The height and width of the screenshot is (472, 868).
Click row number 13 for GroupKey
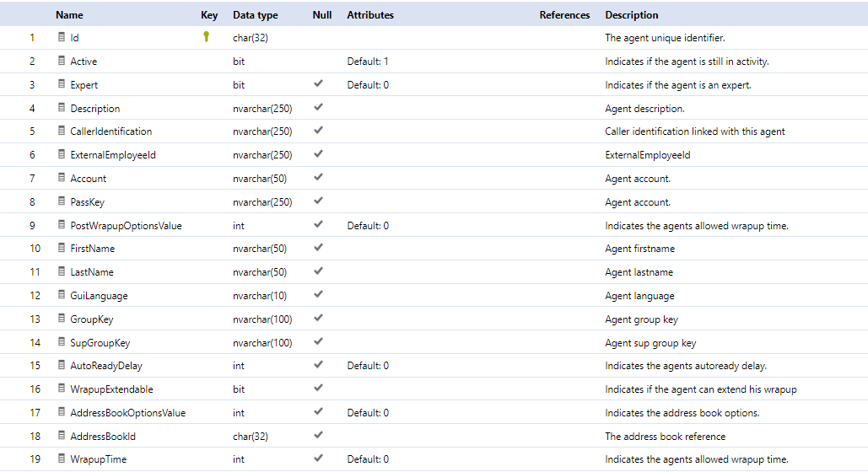(x=35, y=319)
